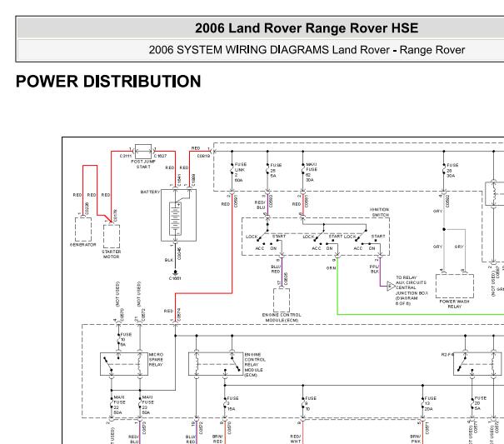Screen dimensions: 504x444
Task: Click the ground symbol above C1001
Action: click(175, 272)
